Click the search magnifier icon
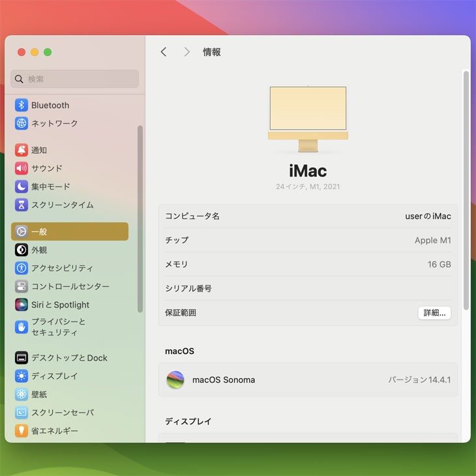Image resolution: width=476 pixels, height=476 pixels. [x=19, y=79]
